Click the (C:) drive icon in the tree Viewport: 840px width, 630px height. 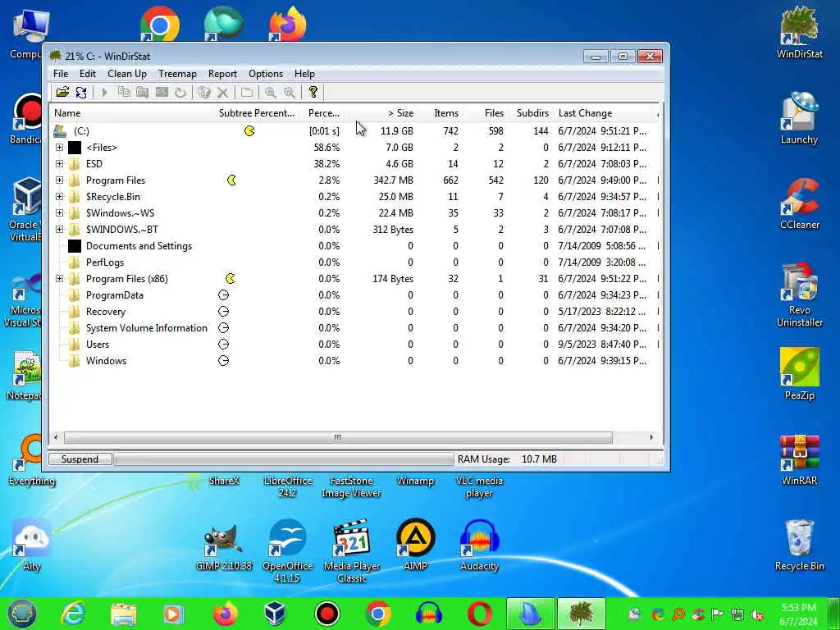tap(60, 130)
